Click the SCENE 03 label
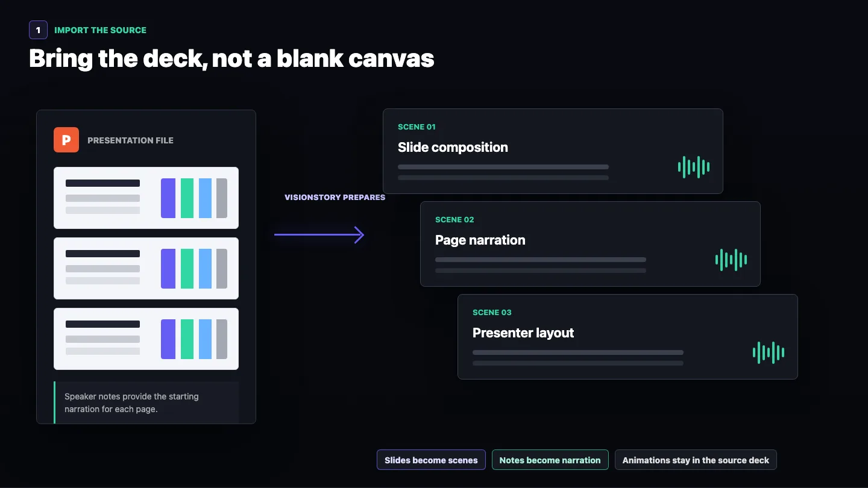 (492, 312)
